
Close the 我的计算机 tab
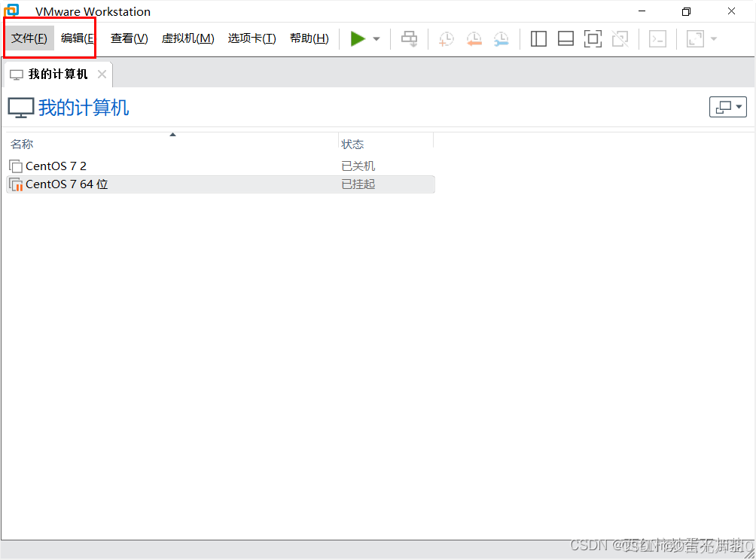coord(102,75)
